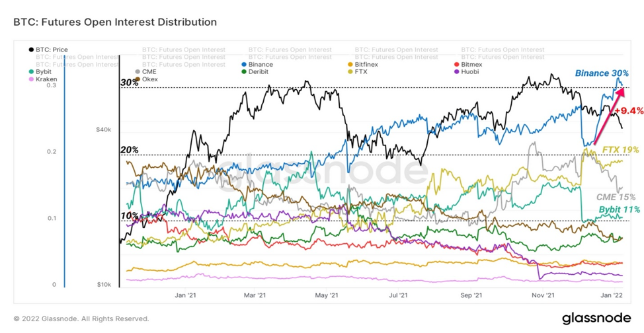The image size is (644, 333).
Task: Toggle the Bybit legend entry
Action: point(40,72)
